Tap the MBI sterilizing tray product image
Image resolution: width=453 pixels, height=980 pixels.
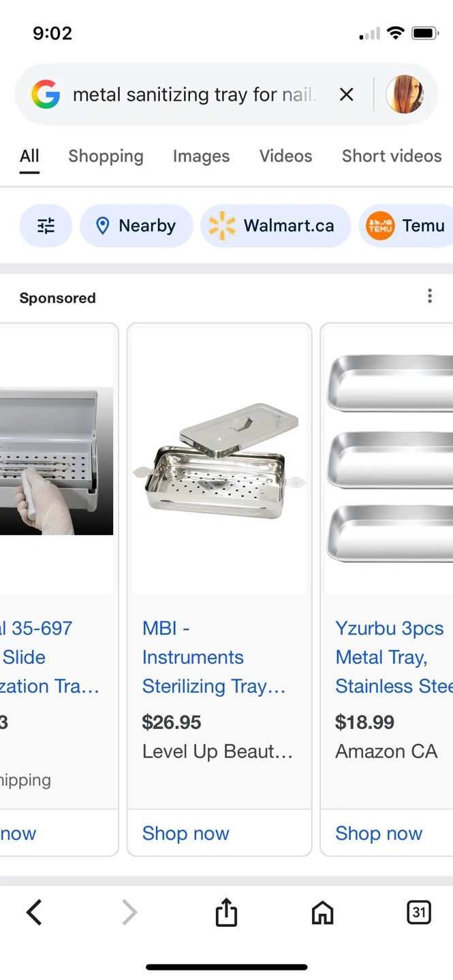[x=219, y=461]
